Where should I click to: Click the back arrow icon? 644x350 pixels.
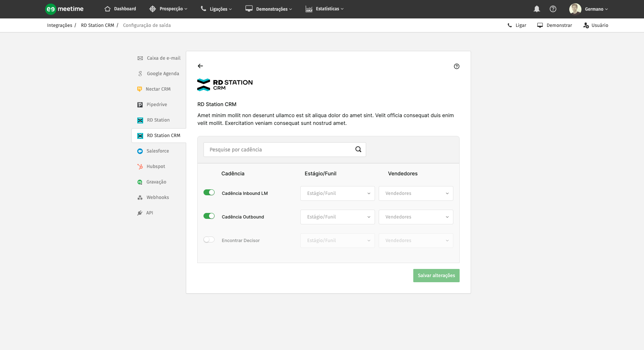(x=200, y=66)
